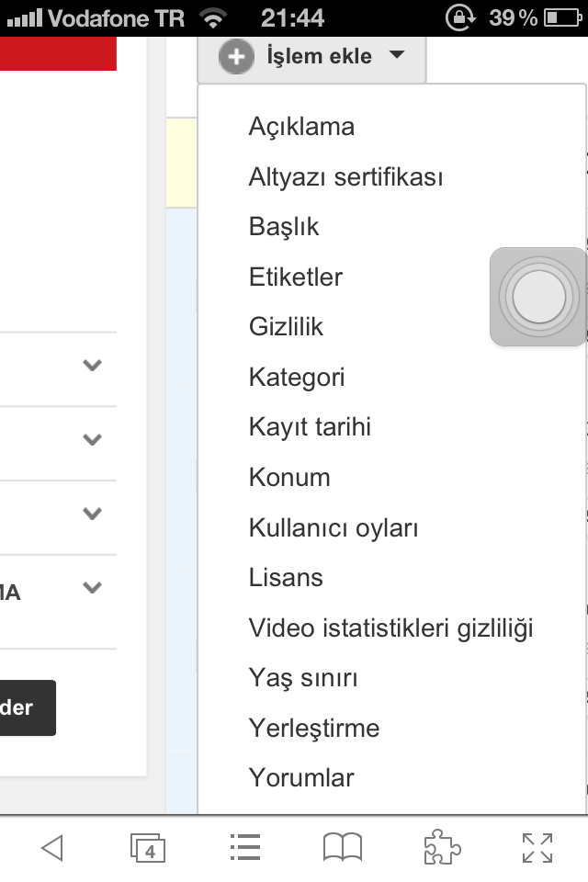Select Açıklama from the menu
Image resolution: width=588 pixels, height=882 pixels.
tap(301, 126)
